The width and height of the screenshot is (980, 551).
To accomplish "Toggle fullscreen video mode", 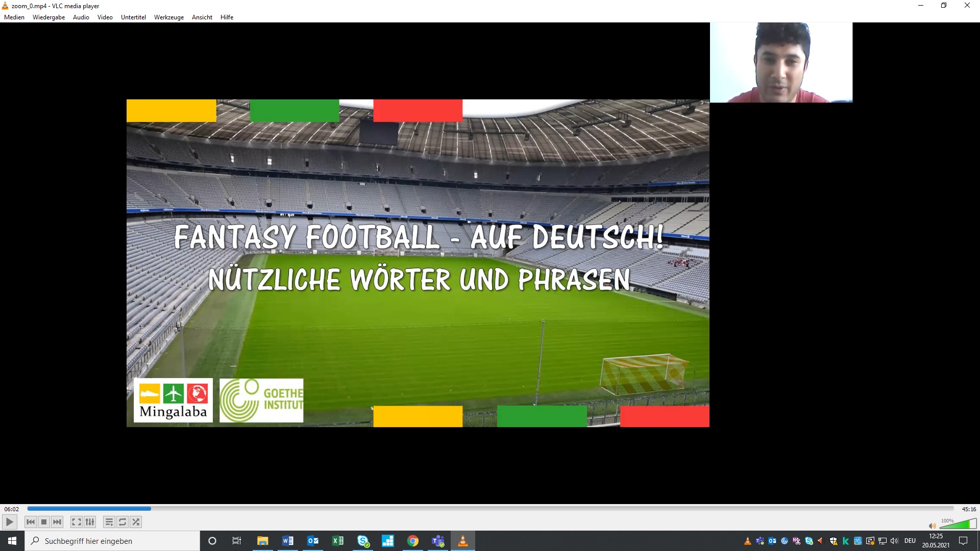I will pos(76,522).
